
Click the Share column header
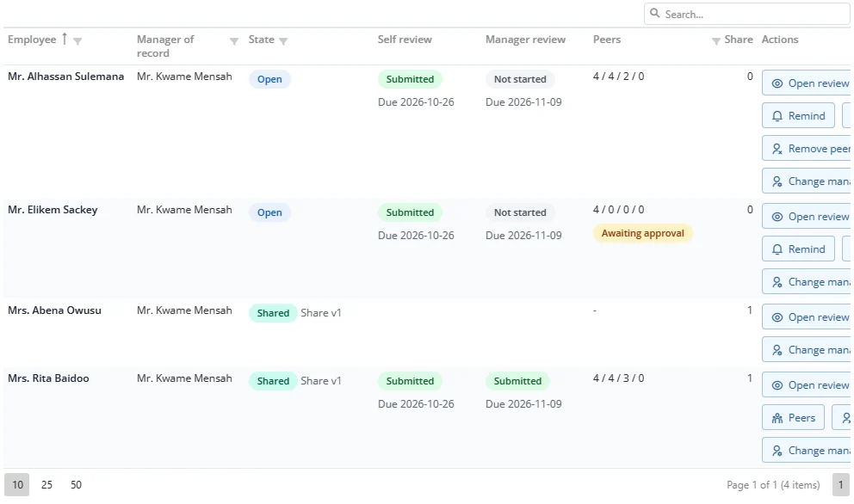[739, 40]
